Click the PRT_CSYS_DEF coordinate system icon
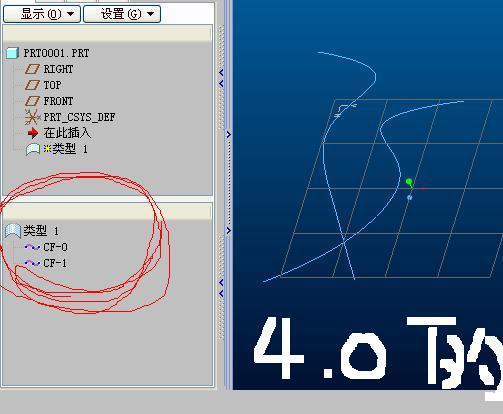 pyautogui.click(x=32, y=117)
